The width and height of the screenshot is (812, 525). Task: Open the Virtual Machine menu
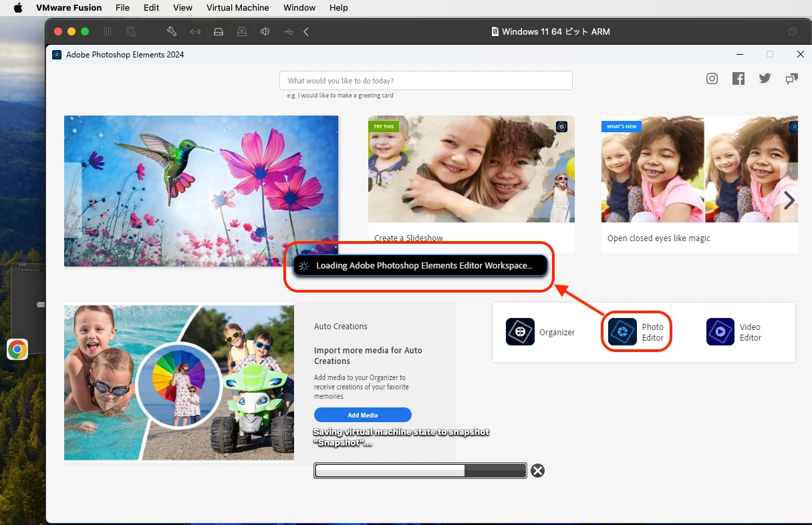pos(238,8)
